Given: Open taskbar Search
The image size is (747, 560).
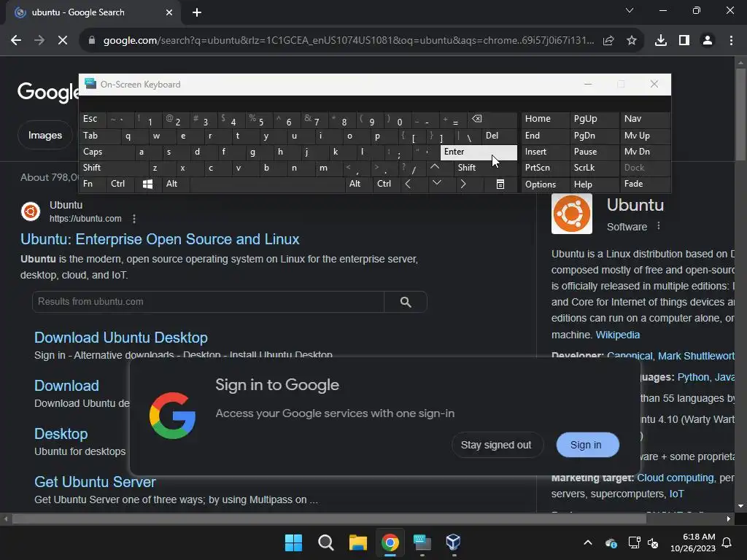Looking at the screenshot, I should click(x=326, y=542).
